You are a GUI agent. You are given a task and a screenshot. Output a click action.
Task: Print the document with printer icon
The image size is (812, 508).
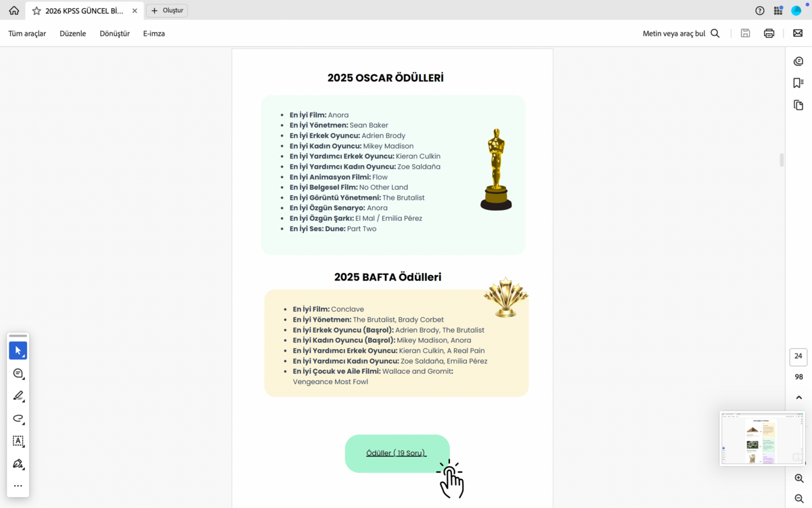tap(769, 33)
